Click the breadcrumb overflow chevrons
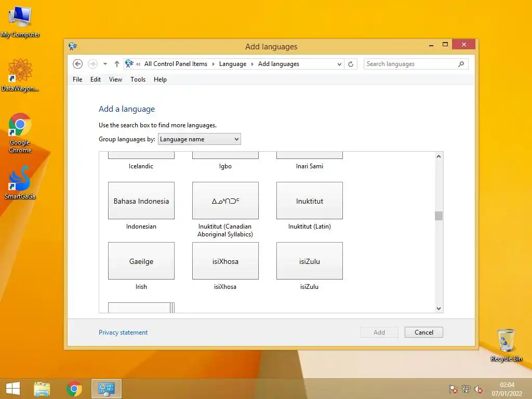Image resolution: width=532 pixels, height=399 pixels. (x=138, y=64)
